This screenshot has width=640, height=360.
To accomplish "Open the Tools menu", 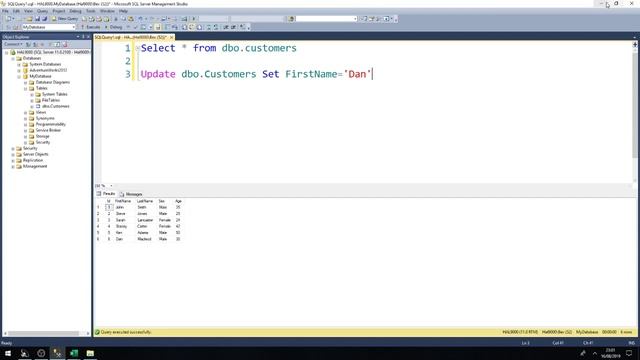I will (91, 11).
